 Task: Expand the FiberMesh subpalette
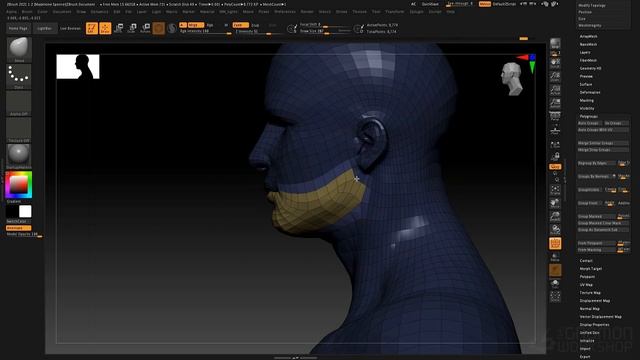pos(588,60)
